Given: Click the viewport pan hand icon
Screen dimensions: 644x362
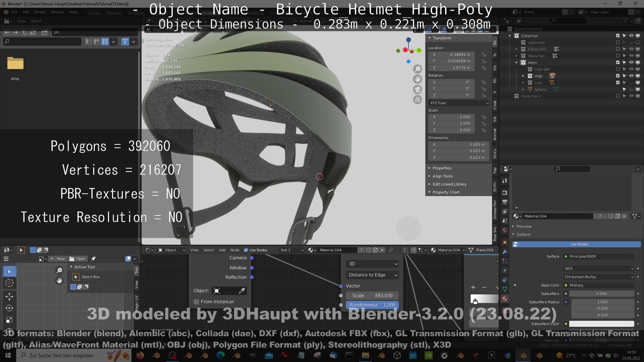Looking at the screenshot, I should (417, 79).
